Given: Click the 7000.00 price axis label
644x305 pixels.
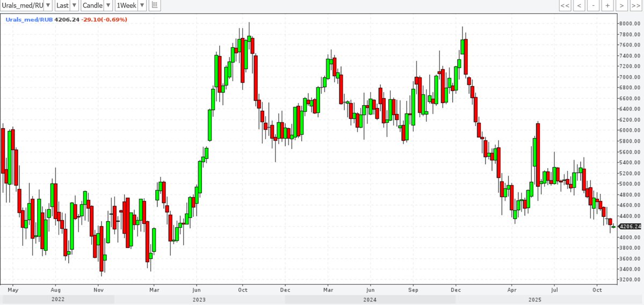Looking at the screenshot, I should [x=630, y=77].
